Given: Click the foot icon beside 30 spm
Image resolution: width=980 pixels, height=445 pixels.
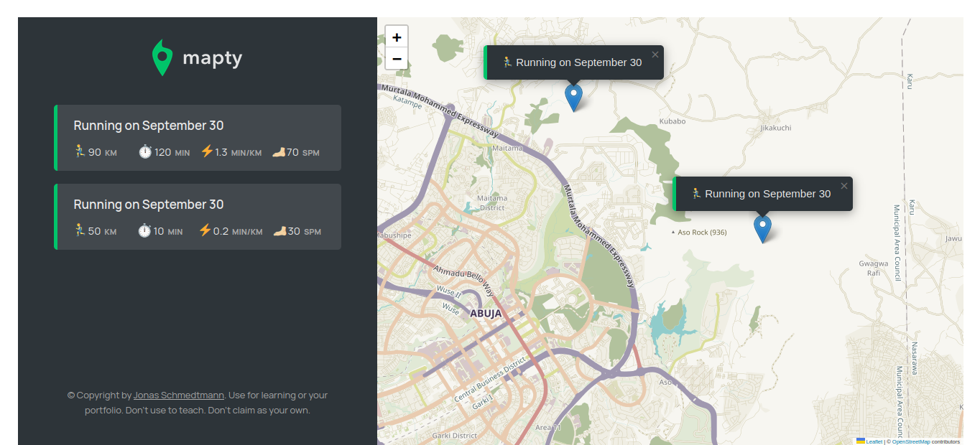Looking at the screenshot, I should tap(279, 231).
